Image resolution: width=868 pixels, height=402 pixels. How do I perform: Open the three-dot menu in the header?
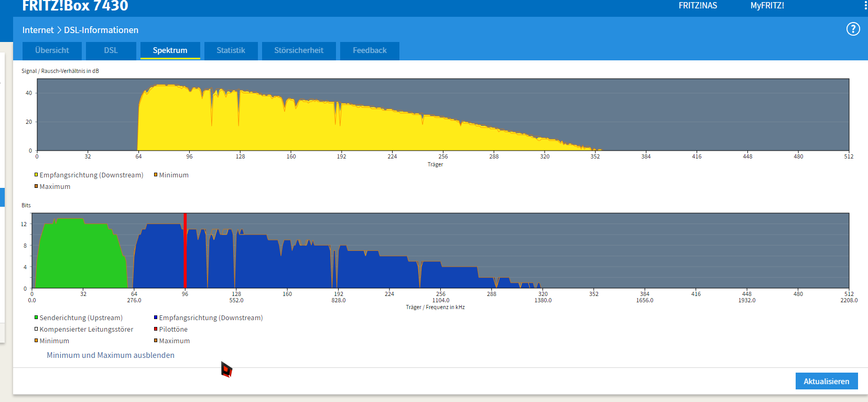pos(865,5)
